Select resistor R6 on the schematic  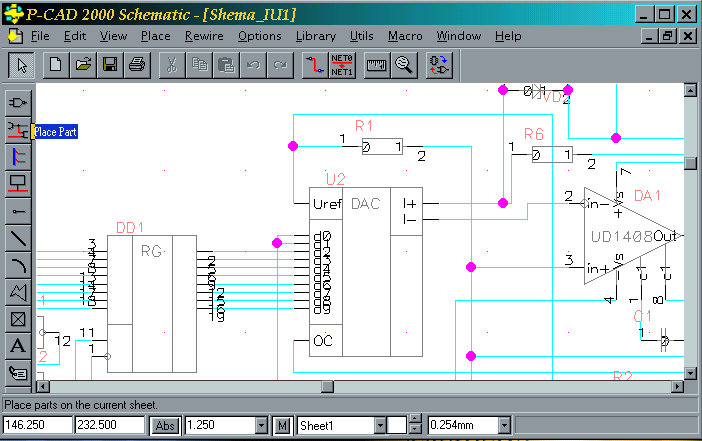point(552,154)
